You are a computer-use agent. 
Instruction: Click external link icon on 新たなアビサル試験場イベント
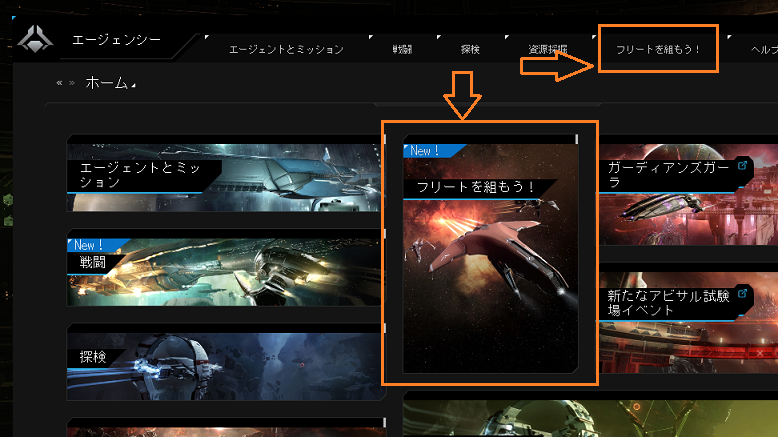(x=742, y=293)
